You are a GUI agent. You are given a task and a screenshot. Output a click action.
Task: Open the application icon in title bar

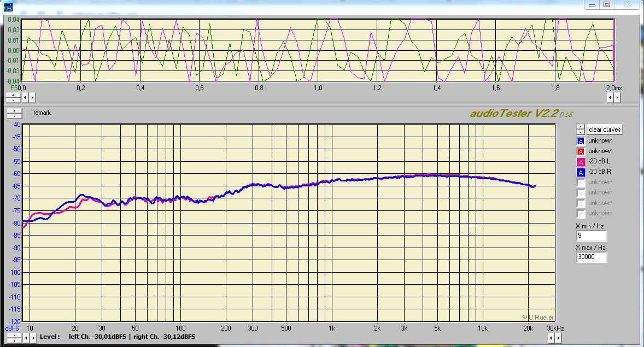tap(8, 5)
